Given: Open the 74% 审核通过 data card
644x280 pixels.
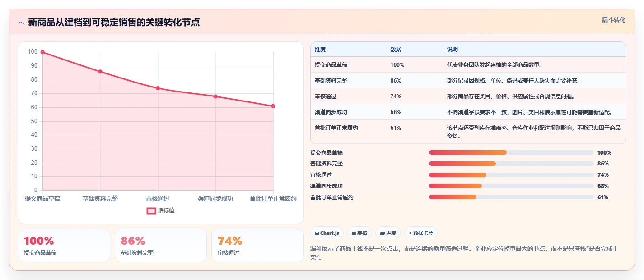Looking at the screenshot, I should (x=257, y=245).
